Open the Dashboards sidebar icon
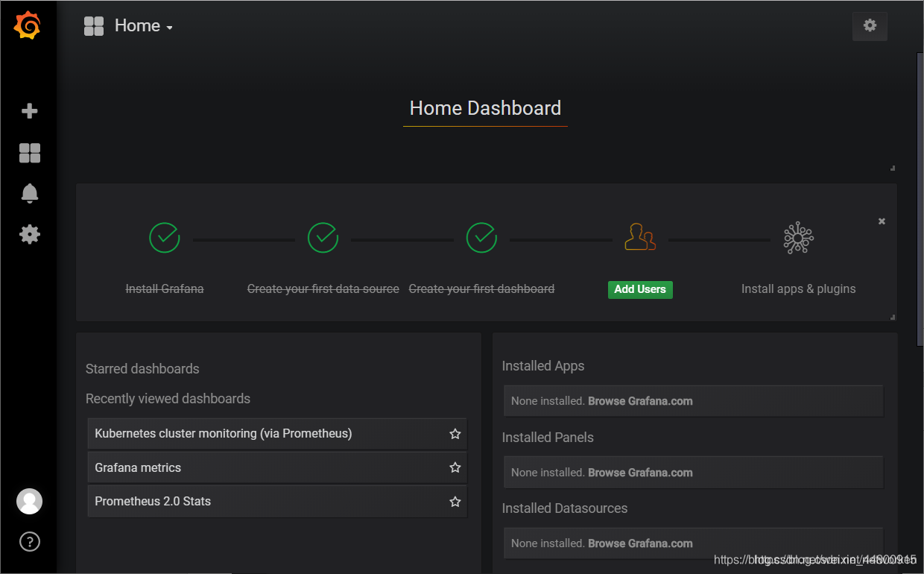Screen dimensions: 924x574 tap(29, 153)
